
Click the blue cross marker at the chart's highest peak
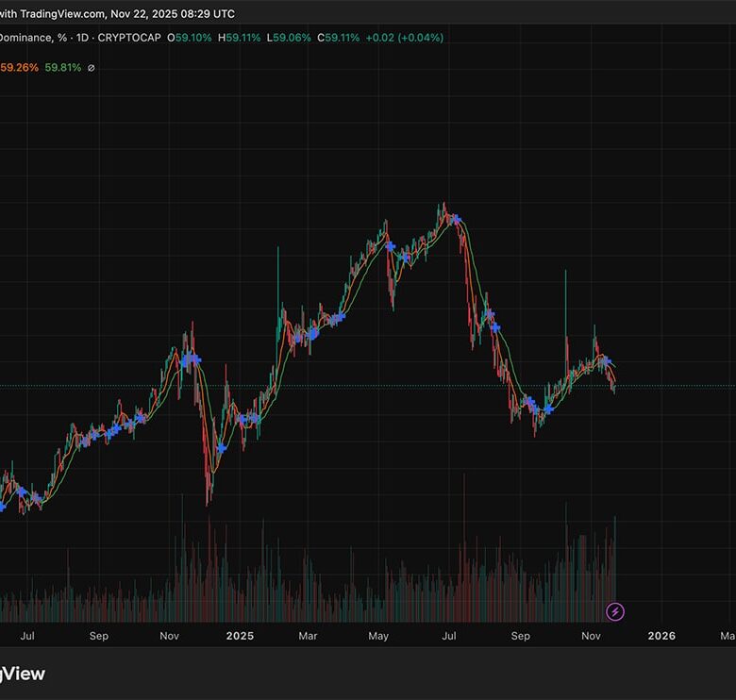coord(456,219)
